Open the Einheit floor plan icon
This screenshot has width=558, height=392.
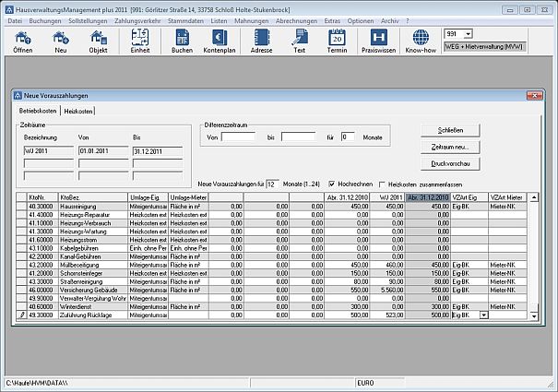coord(140,42)
